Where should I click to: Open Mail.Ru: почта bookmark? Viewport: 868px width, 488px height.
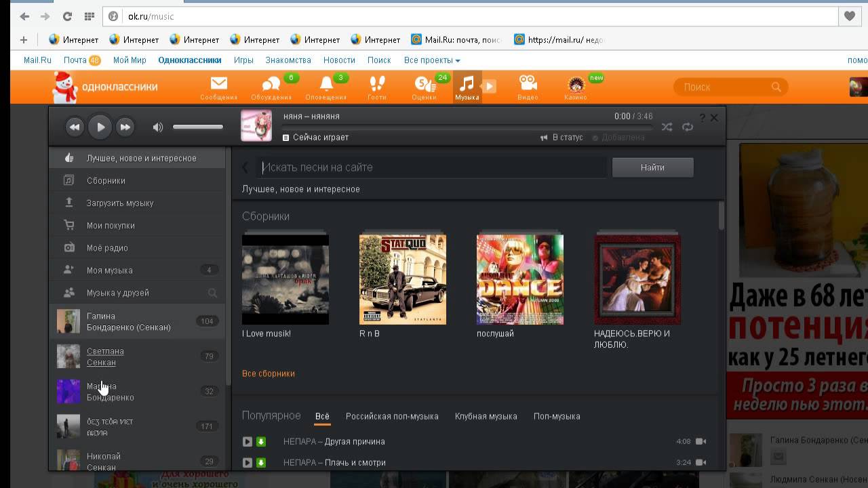coord(456,39)
